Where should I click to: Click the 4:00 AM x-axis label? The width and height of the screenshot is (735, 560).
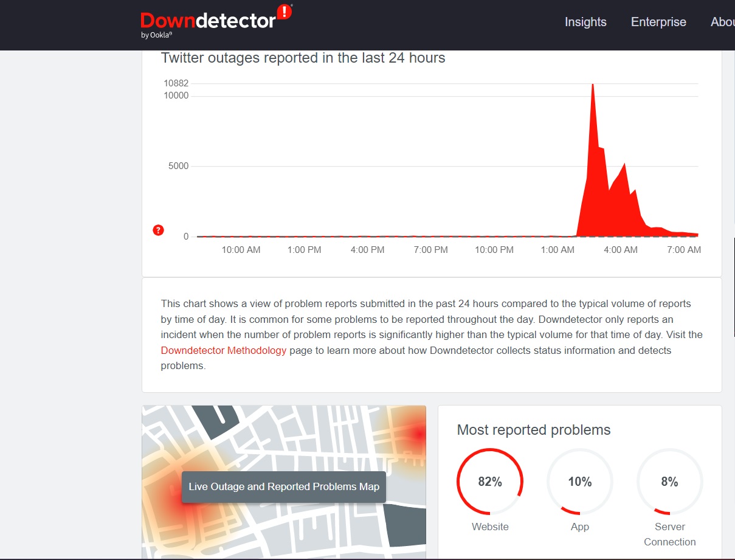point(621,250)
